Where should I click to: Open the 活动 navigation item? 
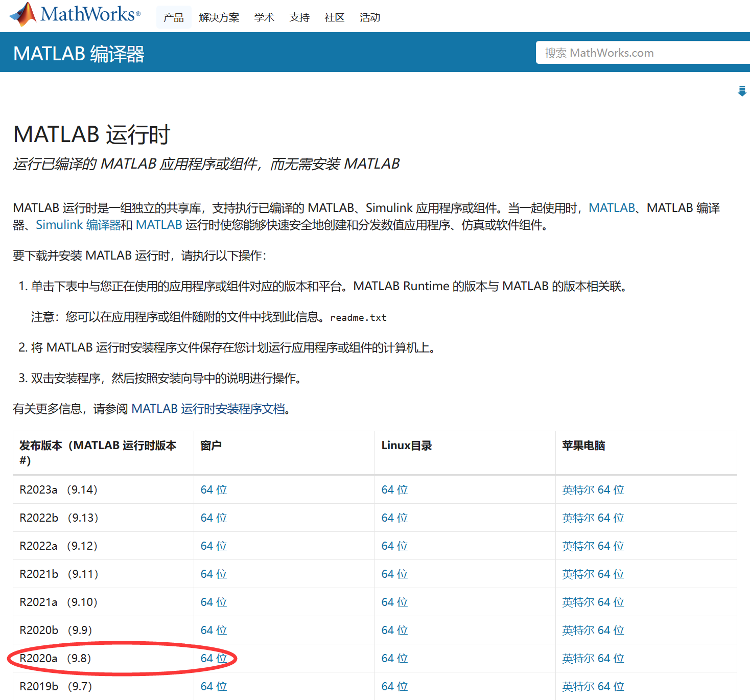370,18
